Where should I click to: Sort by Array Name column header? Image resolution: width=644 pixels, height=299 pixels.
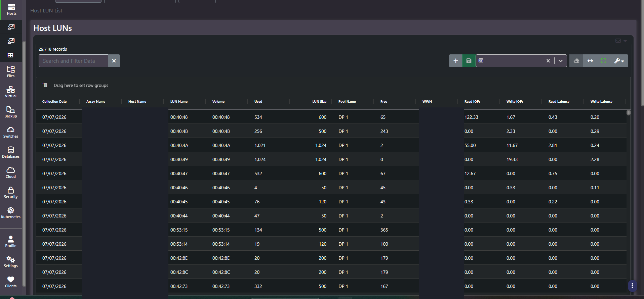coord(96,101)
